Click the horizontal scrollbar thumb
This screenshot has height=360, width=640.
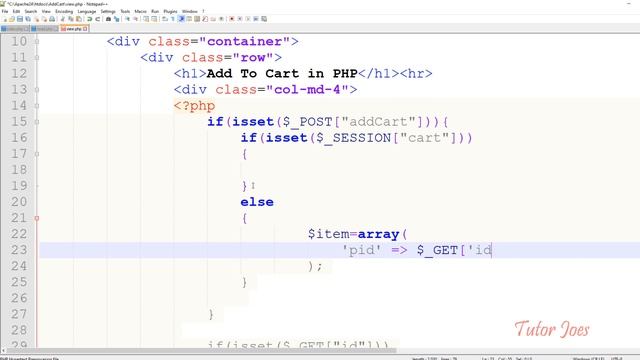tap(201, 350)
